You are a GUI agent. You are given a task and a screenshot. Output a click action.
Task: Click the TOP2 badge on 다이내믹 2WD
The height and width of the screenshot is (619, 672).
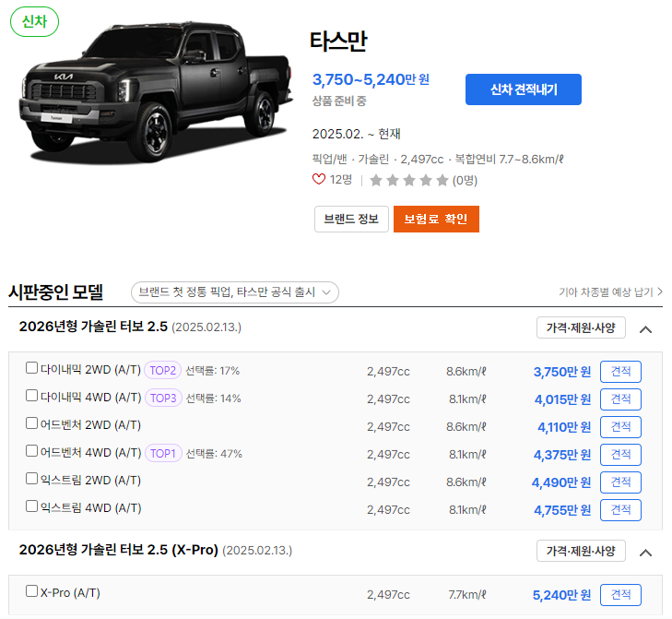[162, 370]
